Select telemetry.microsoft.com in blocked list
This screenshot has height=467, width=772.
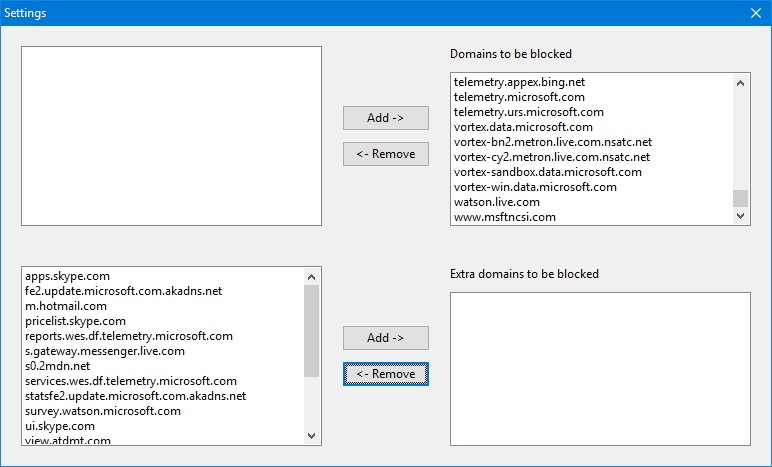(519, 97)
